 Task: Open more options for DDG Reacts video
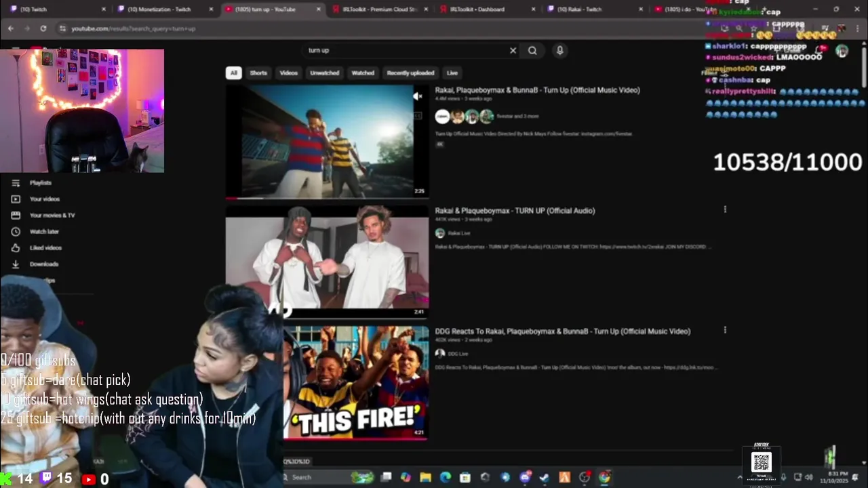pyautogui.click(x=725, y=330)
